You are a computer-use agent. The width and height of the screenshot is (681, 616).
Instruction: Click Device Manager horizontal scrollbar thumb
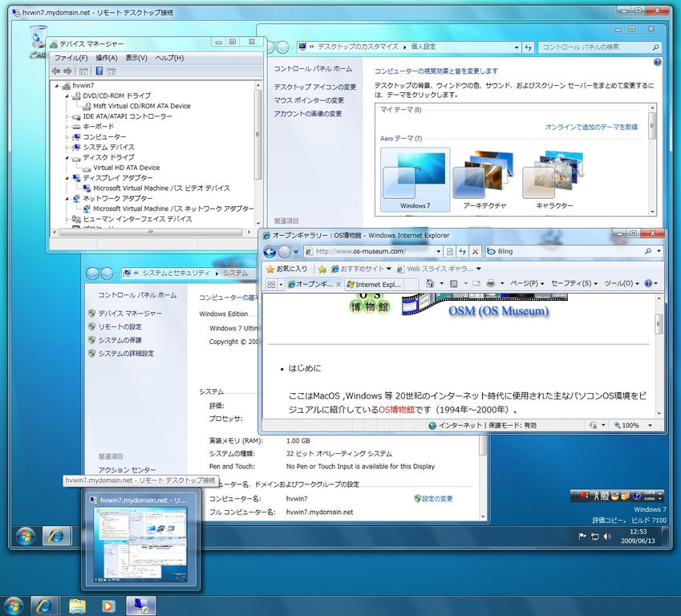pyautogui.click(x=150, y=233)
